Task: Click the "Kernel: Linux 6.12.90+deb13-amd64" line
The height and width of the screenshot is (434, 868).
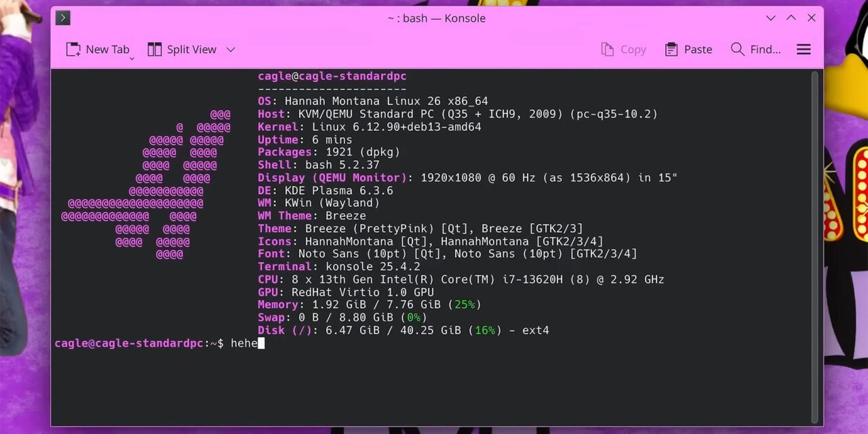Action: [370, 127]
